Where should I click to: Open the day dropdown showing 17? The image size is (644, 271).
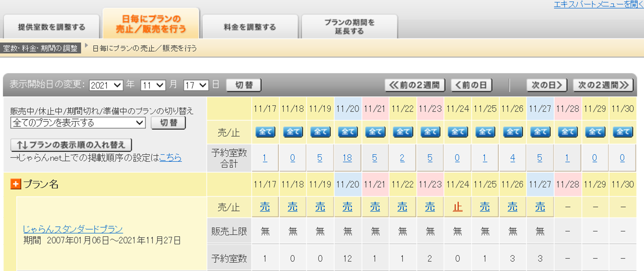[196, 85]
